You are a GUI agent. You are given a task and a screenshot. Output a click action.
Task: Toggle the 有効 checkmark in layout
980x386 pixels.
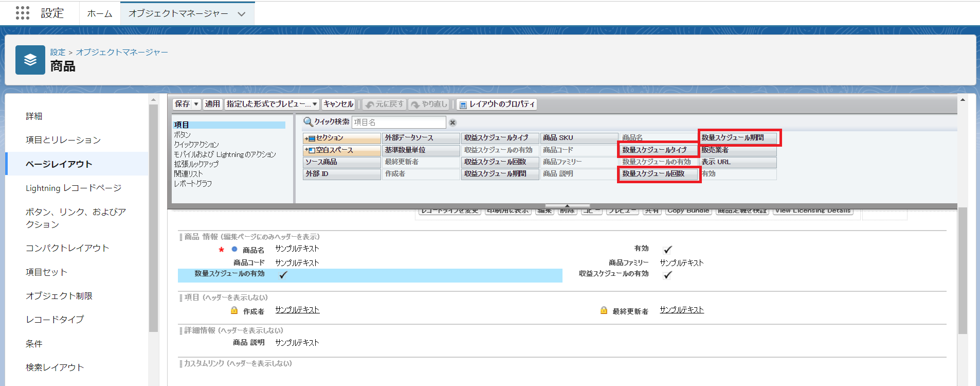click(667, 250)
